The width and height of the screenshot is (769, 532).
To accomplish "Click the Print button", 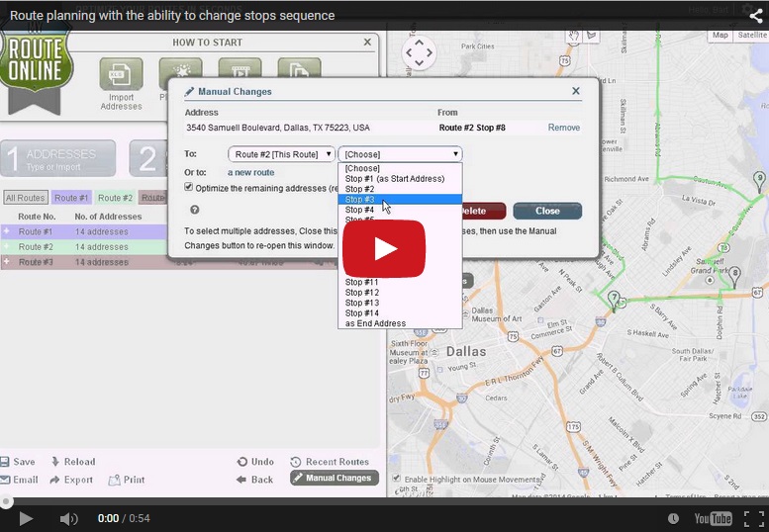I will tap(127, 480).
